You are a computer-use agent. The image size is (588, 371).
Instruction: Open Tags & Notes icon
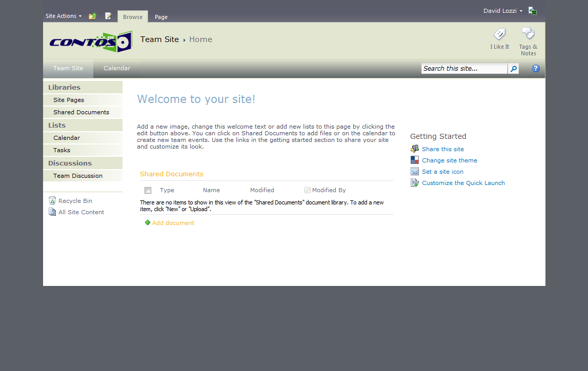[x=528, y=34]
